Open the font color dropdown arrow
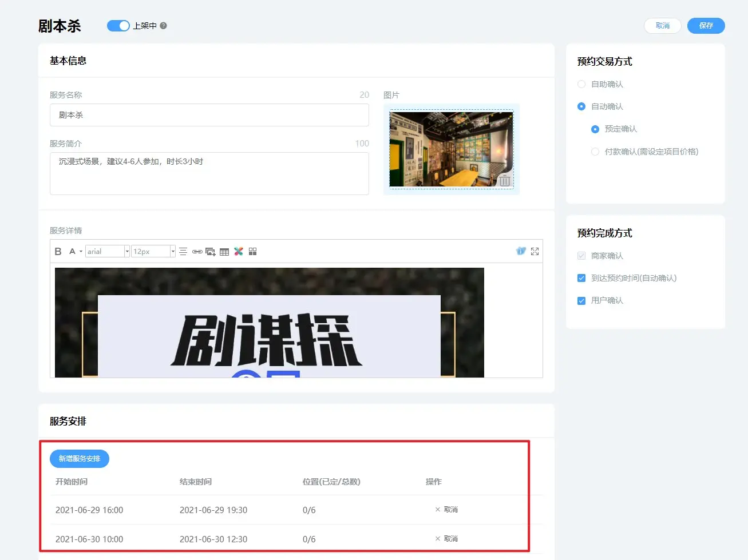 [x=81, y=252]
